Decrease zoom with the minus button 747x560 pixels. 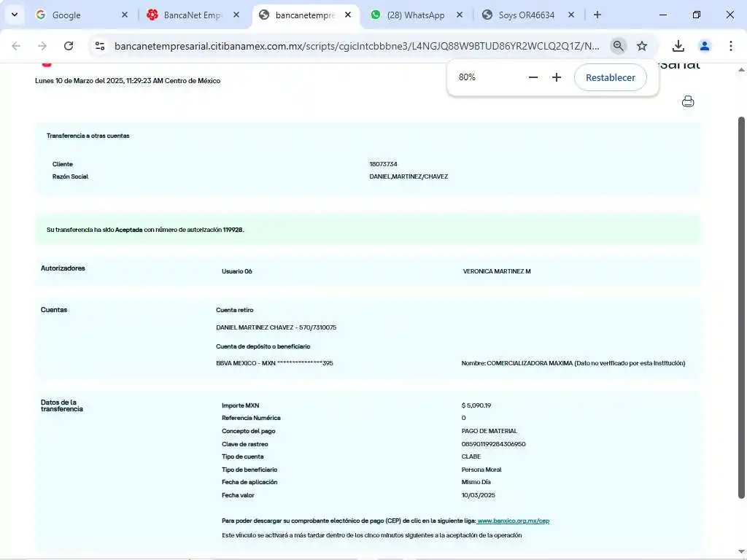click(x=533, y=77)
